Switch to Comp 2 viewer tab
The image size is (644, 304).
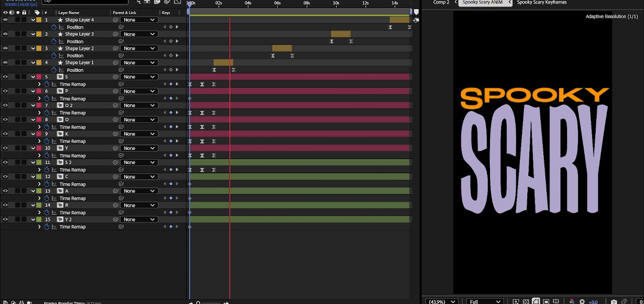[x=441, y=3]
